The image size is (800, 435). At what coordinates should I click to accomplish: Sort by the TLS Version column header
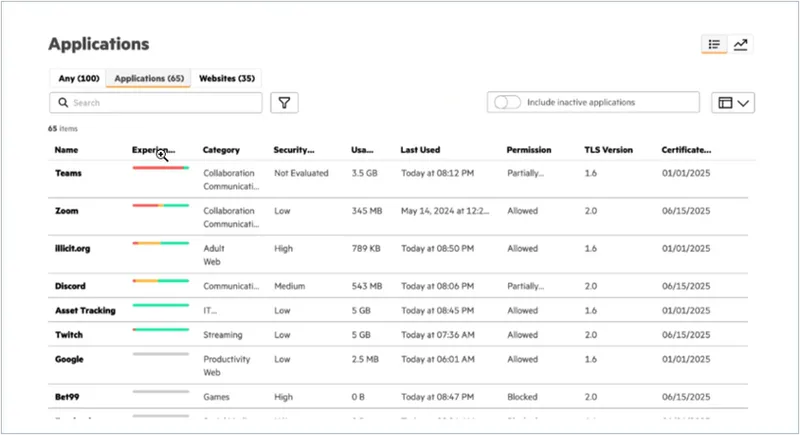point(608,150)
